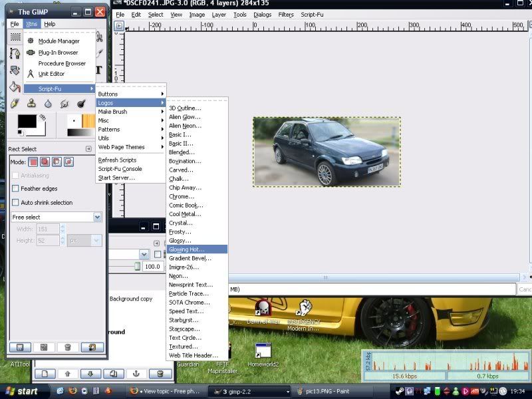The width and height of the screenshot is (532, 399).
Task: Open the Homeworld2 desktop shortcut
Action: click(263, 355)
